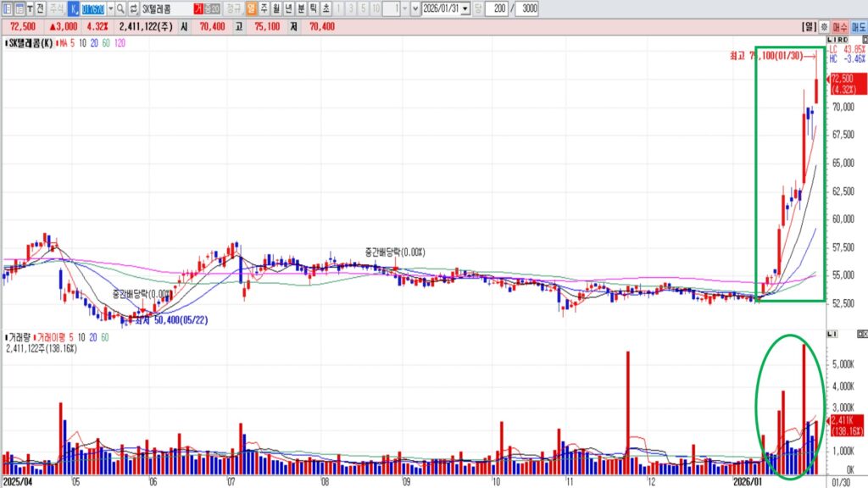The image size is (868, 488).
Task: Click the 전 (all) toolbar icon
Action: (x=42, y=8)
